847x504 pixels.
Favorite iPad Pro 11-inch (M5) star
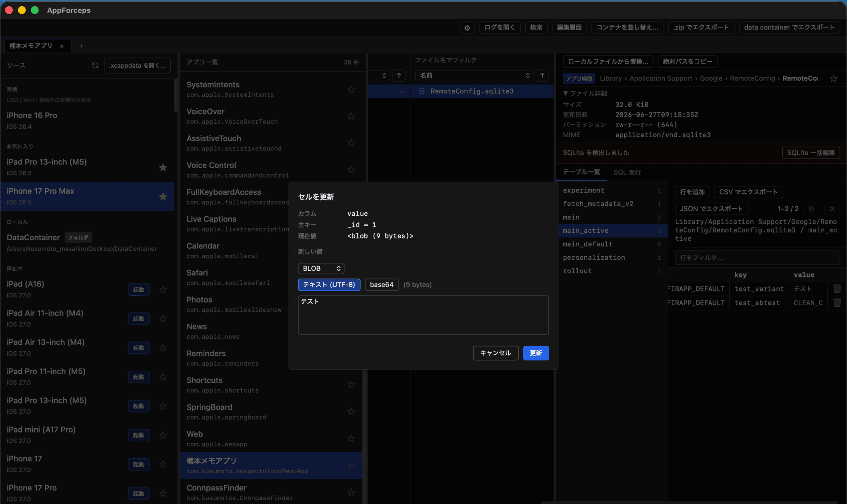163,377
